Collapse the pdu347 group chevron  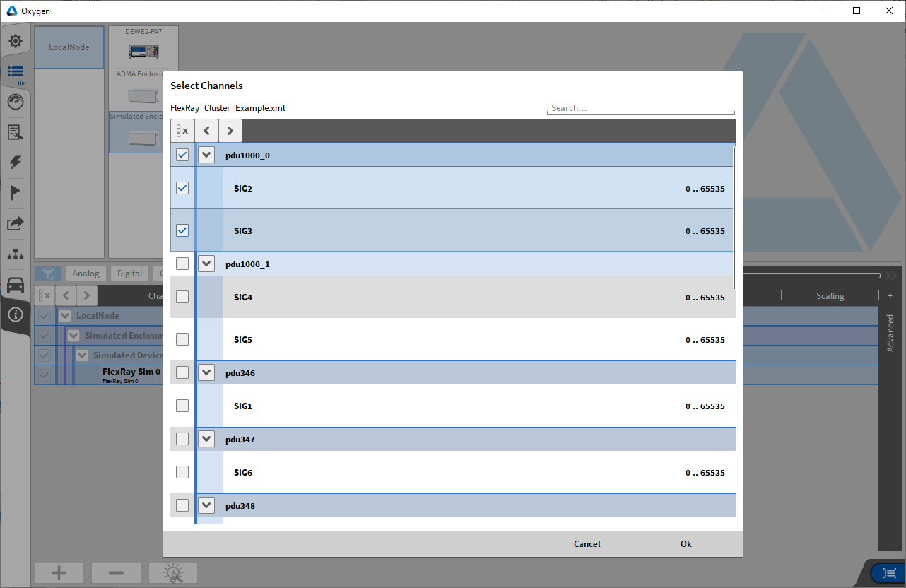point(206,439)
